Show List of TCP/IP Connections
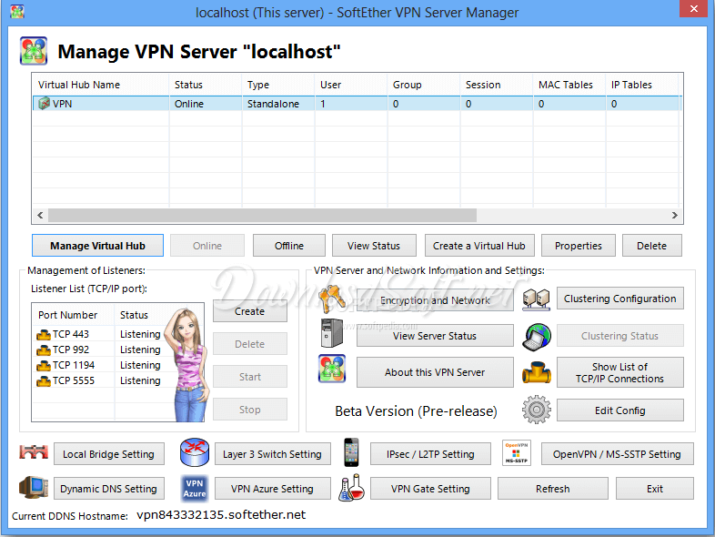The image size is (715, 537). pos(620,372)
